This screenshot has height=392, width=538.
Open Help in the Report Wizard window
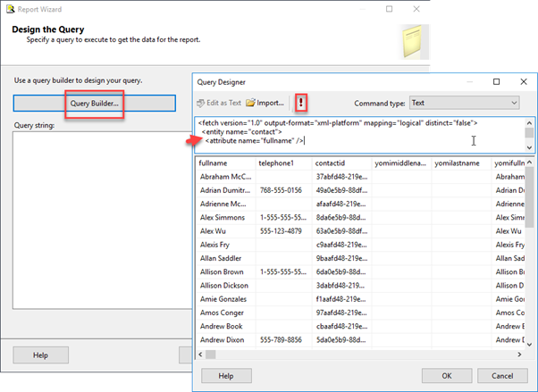click(x=40, y=355)
